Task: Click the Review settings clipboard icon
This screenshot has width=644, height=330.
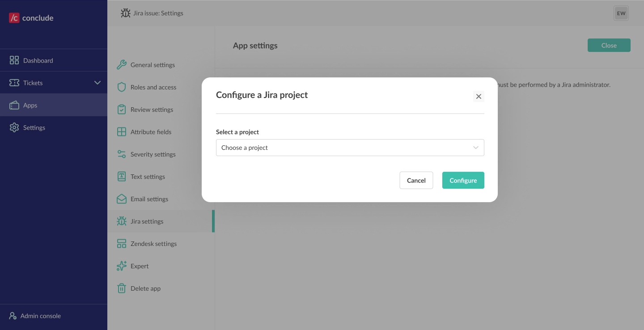Action: (x=122, y=109)
